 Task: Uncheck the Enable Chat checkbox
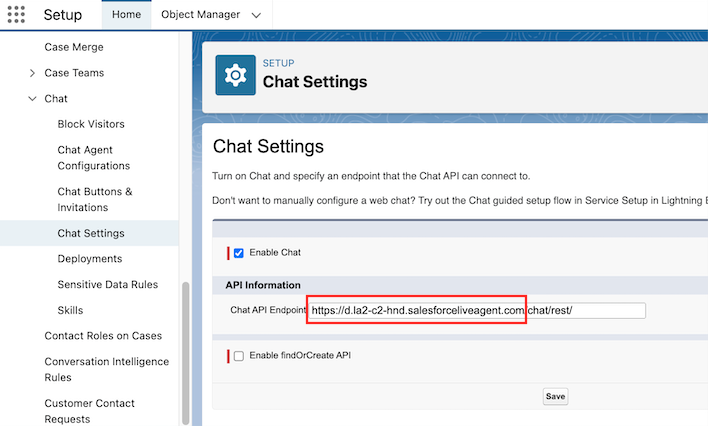(x=238, y=253)
